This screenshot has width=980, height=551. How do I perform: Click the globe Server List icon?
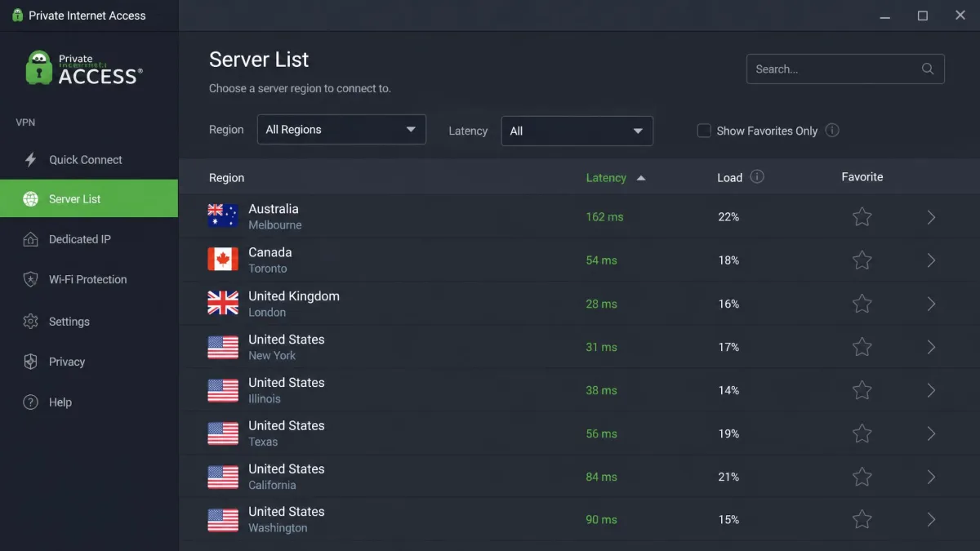[x=31, y=199]
